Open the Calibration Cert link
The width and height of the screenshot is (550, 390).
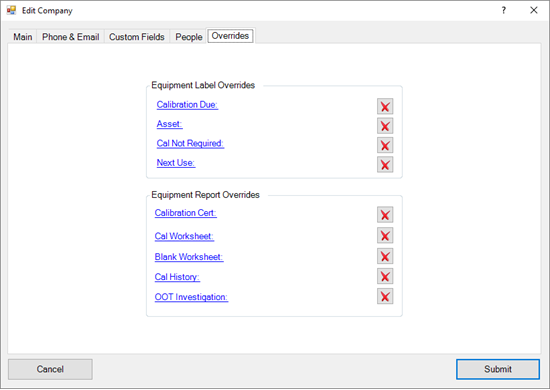click(186, 213)
